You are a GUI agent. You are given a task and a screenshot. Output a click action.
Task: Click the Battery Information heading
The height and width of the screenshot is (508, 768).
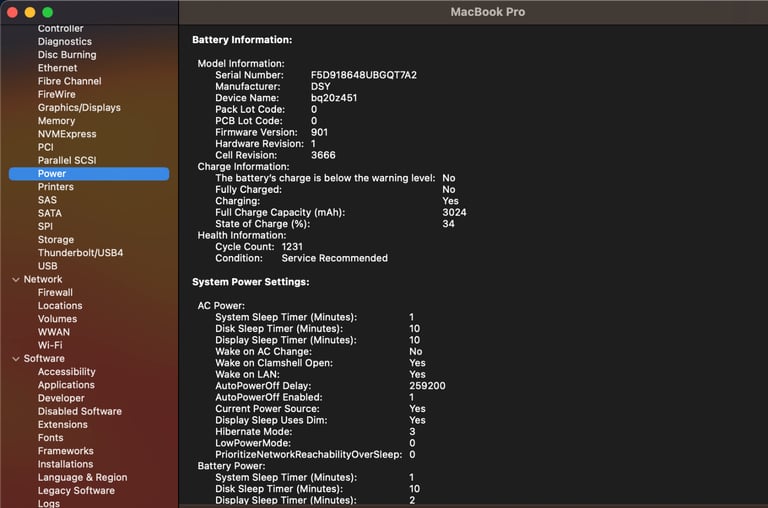point(242,40)
